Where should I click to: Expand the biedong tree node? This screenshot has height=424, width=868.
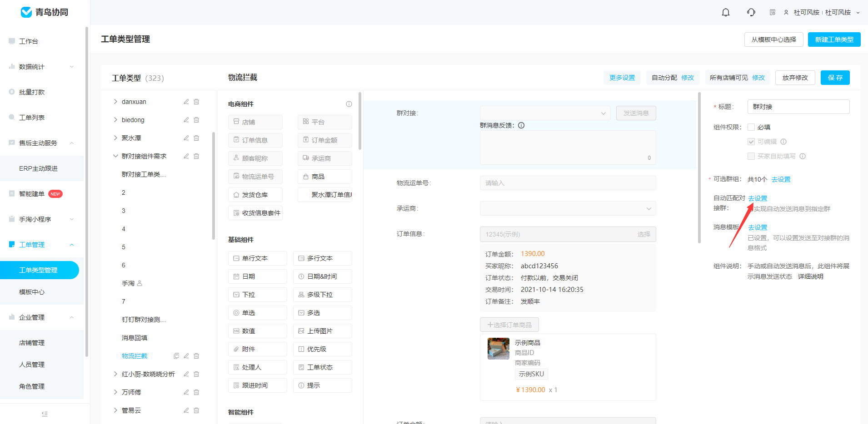[x=115, y=120]
